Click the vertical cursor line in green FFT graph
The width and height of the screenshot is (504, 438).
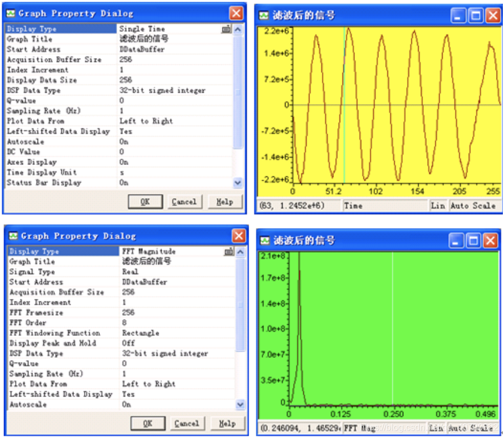tap(392, 329)
